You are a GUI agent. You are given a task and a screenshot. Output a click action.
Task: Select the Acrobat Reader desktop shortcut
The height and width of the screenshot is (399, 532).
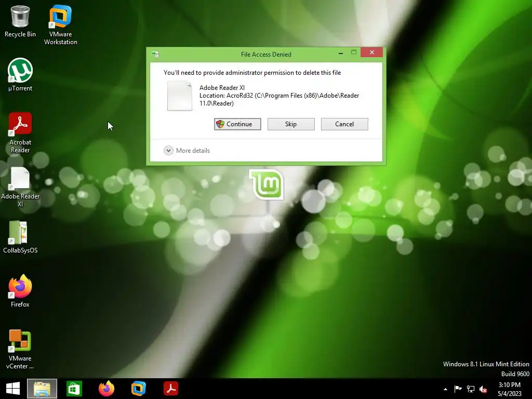pyautogui.click(x=20, y=132)
